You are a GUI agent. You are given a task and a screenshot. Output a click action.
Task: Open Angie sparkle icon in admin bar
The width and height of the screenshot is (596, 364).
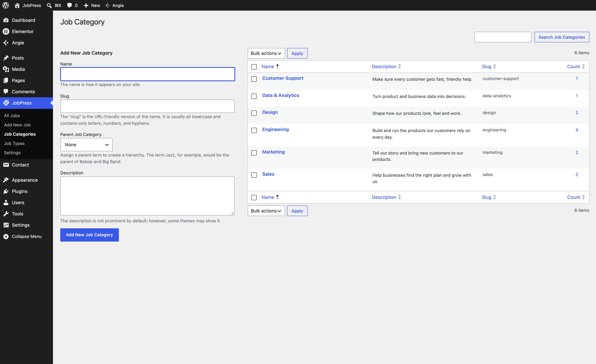[108, 5]
